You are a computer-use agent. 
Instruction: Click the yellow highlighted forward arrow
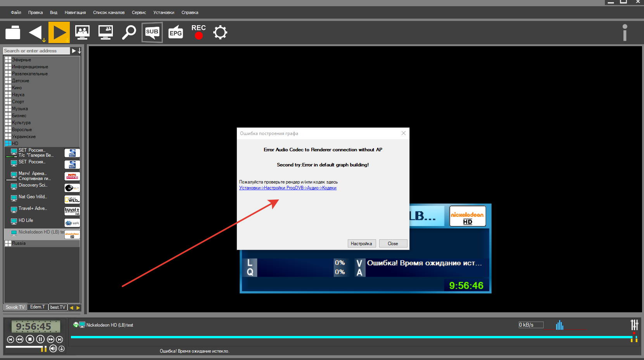[59, 33]
